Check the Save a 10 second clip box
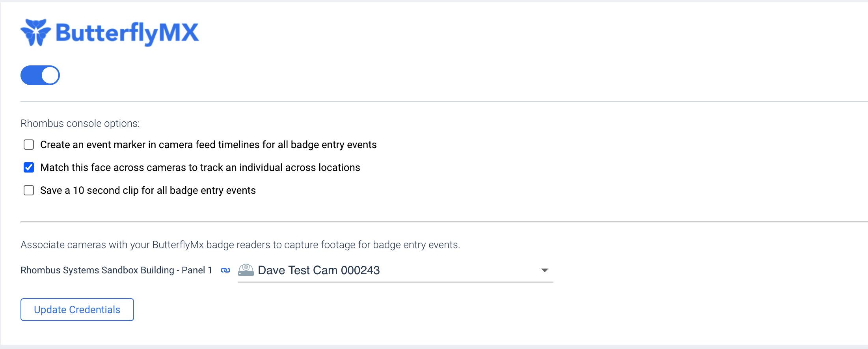Image resolution: width=868 pixels, height=349 pixels. 29,190
